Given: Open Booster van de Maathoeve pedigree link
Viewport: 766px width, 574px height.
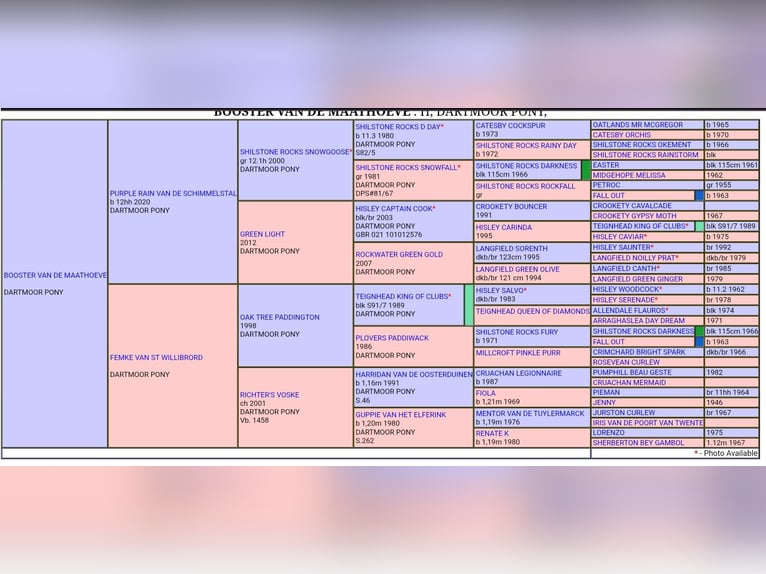Looking at the screenshot, I should (55, 275).
